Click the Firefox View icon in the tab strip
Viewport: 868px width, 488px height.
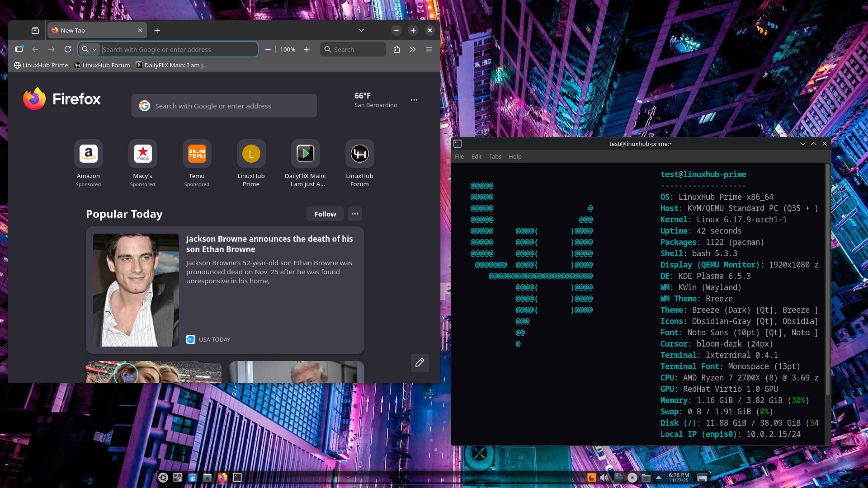[35, 30]
